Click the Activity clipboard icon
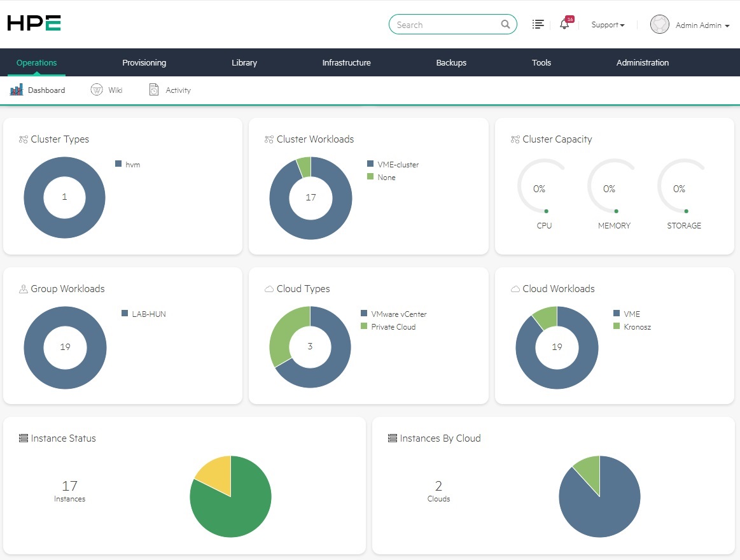This screenshot has height=560, width=740. [154, 90]
